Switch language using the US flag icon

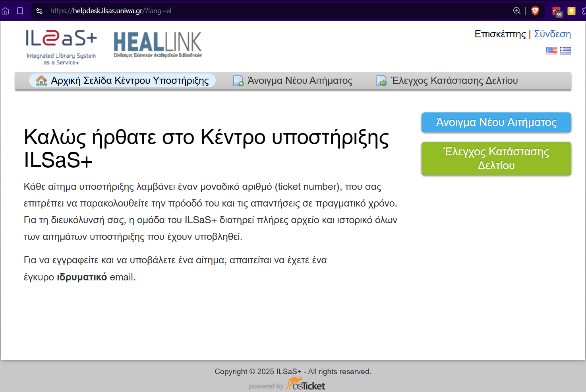click(551, 50)
